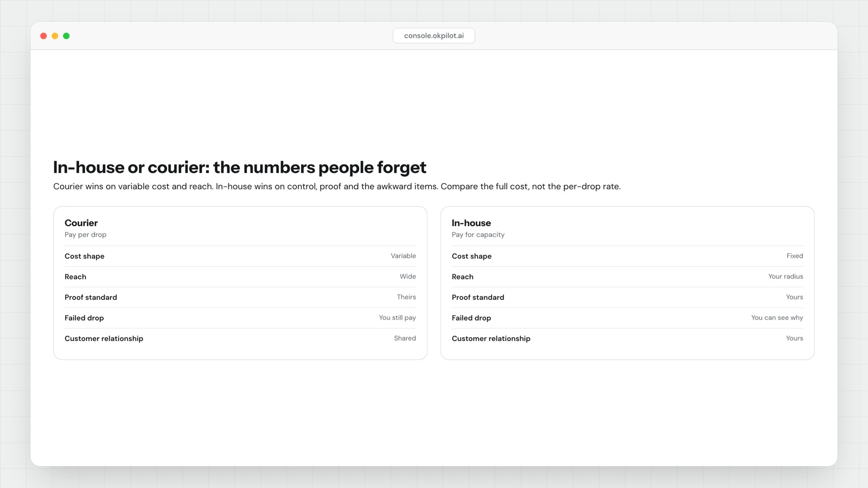868x488 pixels.
Task: Click the green maximize window button
Action: coord(66,36)
